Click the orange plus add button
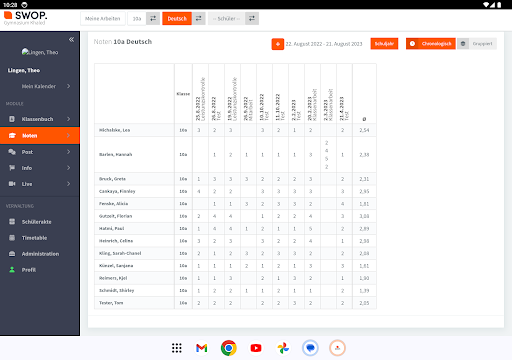The image size is (512, 360). coord(278,44)
